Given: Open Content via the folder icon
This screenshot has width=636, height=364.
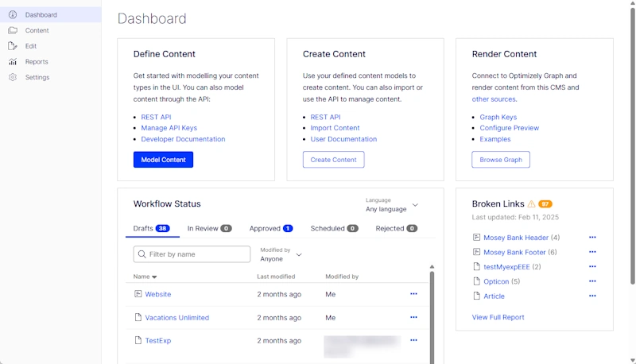Looking at the screenshot, I should tap(13, 30).
